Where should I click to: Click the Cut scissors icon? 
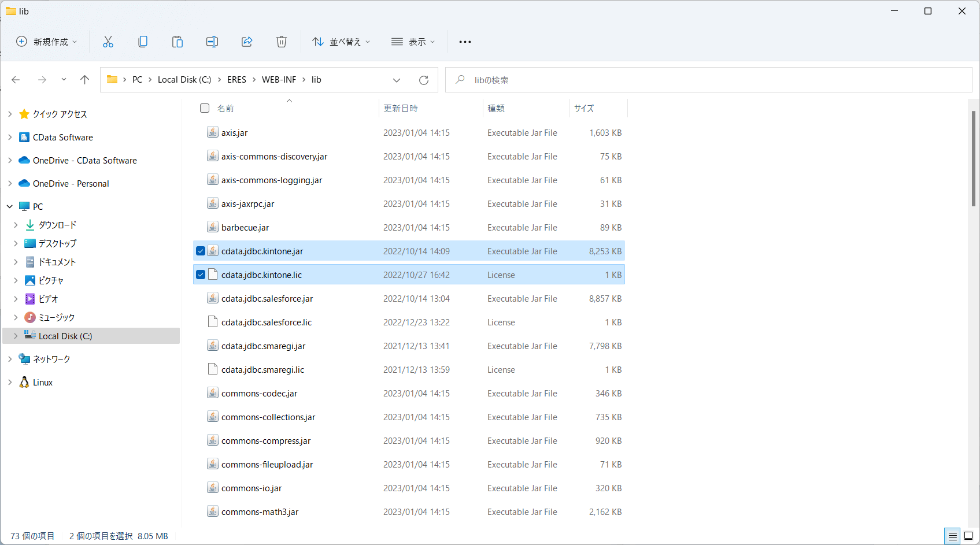[108, 42]
